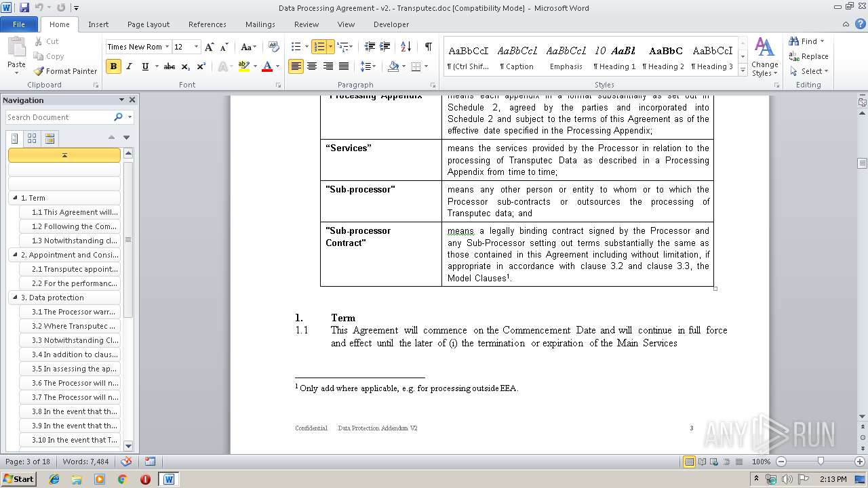
Task: Click the Save icon in Quick Access
Action: (24, 7)
